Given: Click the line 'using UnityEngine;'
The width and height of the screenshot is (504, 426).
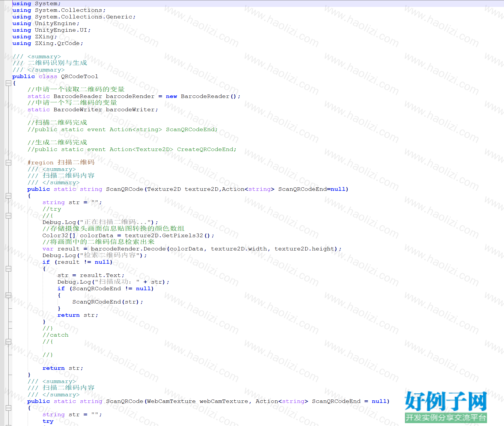Looking at the screenshot, I should pos(46,23).
